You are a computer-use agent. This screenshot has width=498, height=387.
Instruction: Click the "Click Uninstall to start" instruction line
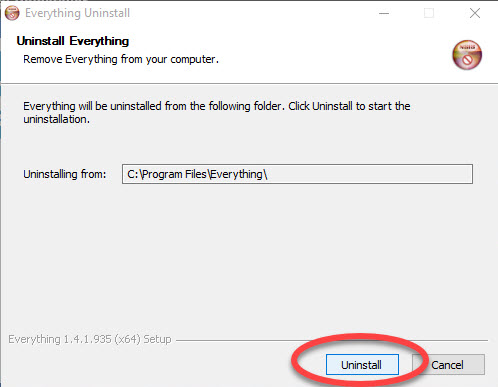coord(349,106)
